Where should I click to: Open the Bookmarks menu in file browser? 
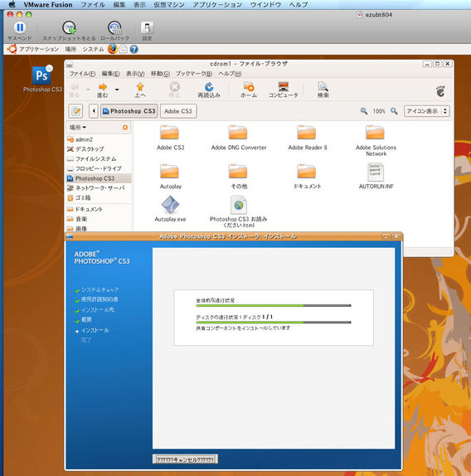tap(194, 74)
